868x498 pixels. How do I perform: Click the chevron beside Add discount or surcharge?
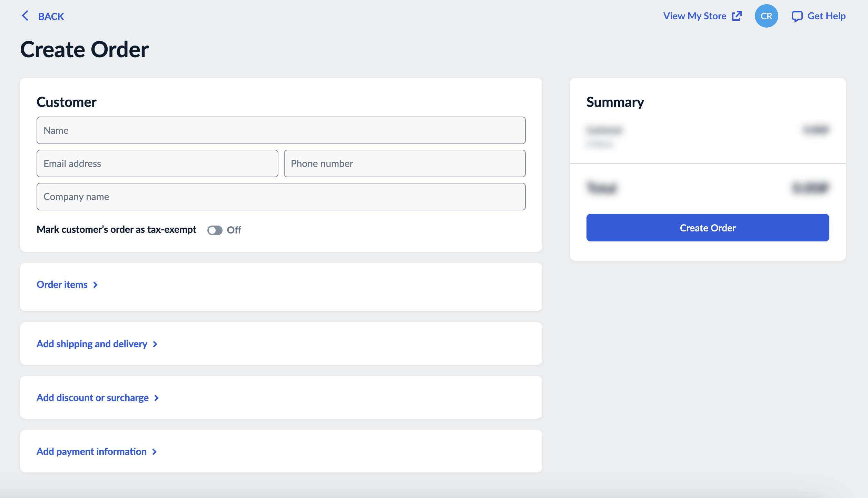coord(157,398)
